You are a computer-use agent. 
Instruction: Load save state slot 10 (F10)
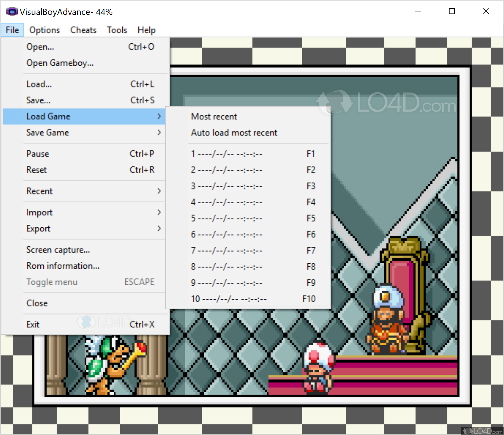click(229, 299)
